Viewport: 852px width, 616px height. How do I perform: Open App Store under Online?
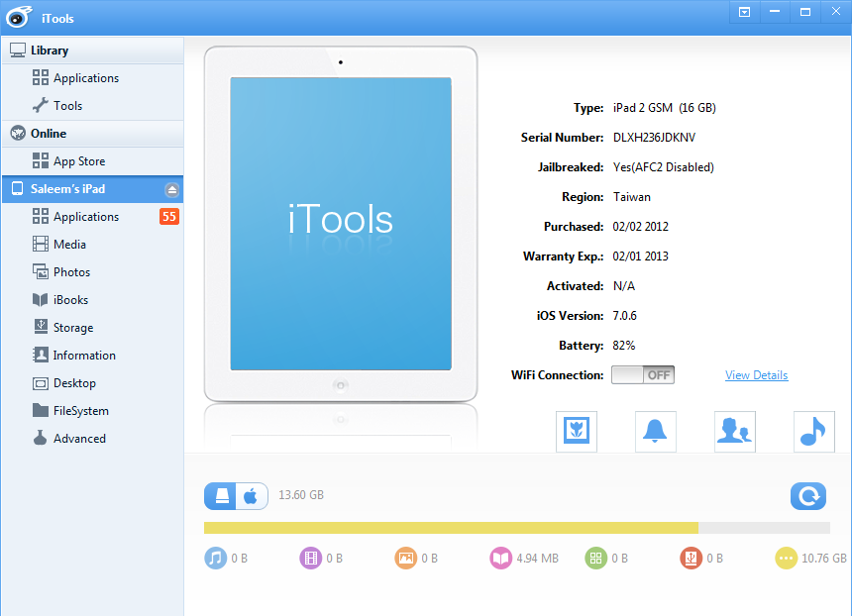(92, 161)
